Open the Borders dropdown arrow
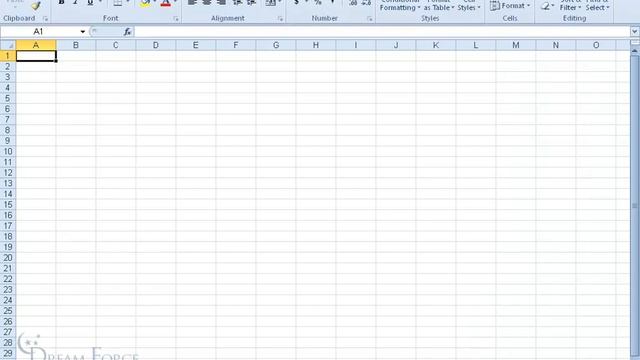640x360 pixels. (x=128, y=2)
